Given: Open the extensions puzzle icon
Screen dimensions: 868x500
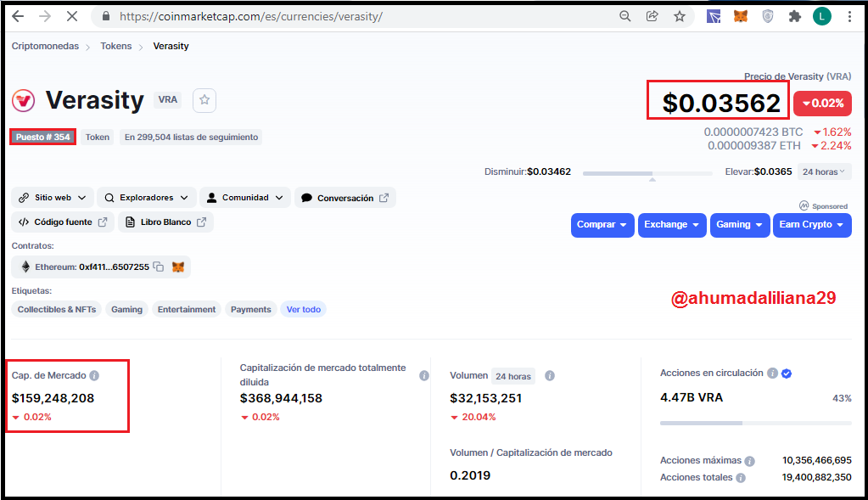Looking at the screenshot, I should 794,17.
